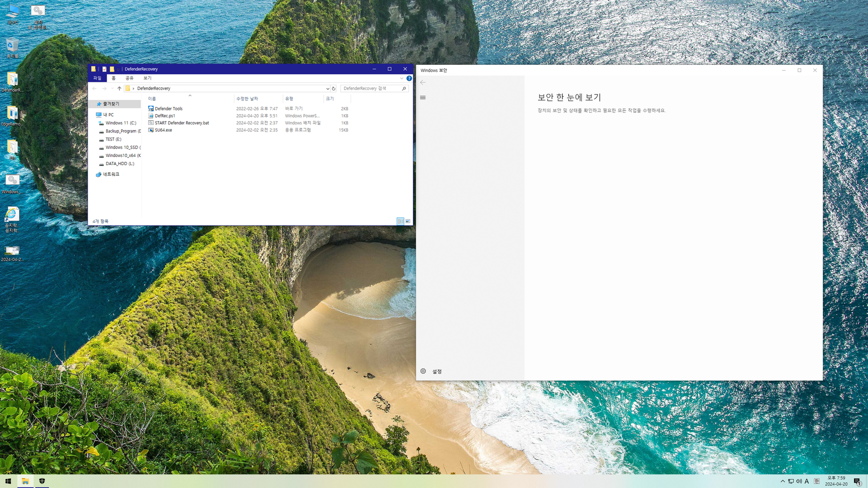868x488 pixels.
Task: Open the quick access toolbar customize dropdown
Action: [118, 69]
